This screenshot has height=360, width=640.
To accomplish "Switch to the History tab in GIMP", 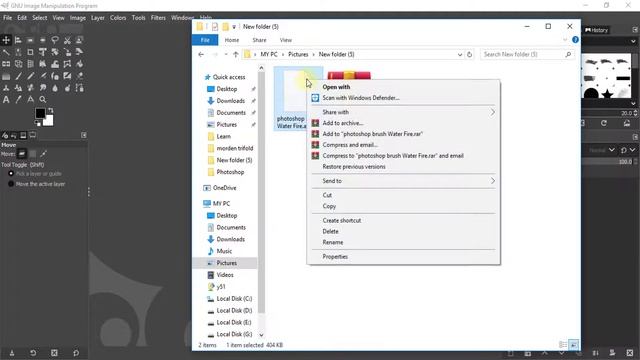I will click(x=597, y=30).
